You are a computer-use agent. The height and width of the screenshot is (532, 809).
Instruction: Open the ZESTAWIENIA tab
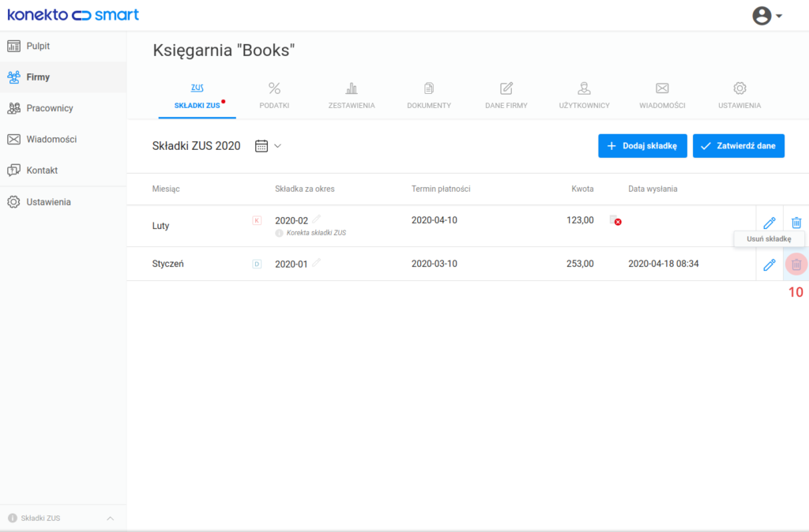click(352, 96)
